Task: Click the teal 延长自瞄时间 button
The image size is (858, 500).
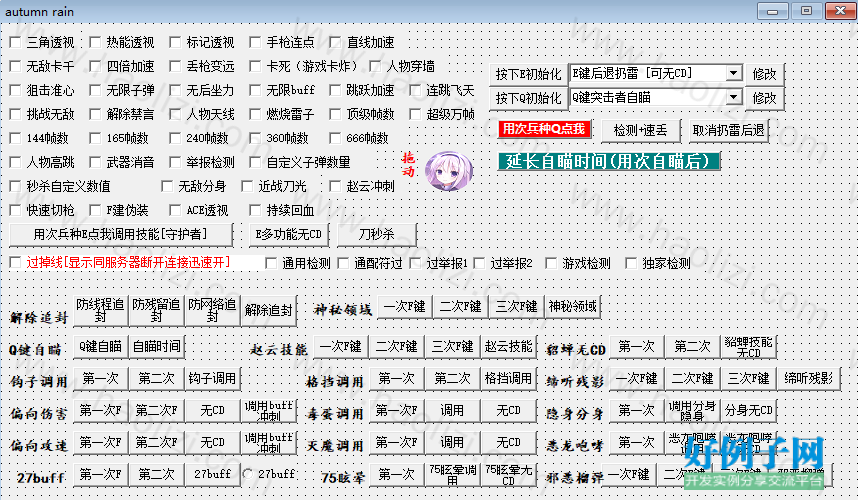Action: coord(608,161)
